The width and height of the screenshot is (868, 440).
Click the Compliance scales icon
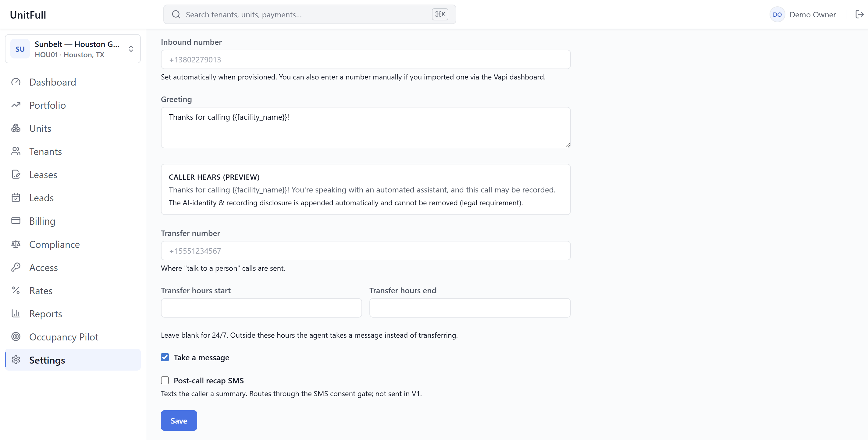16,244
